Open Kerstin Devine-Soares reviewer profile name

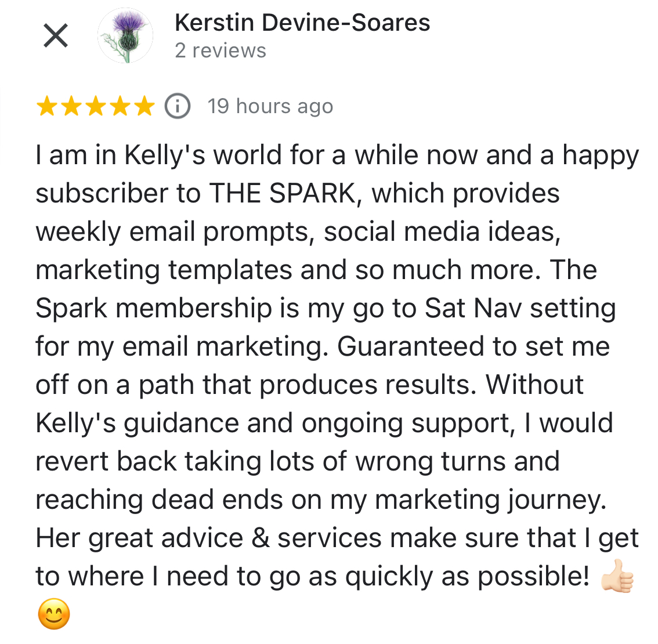302,23
